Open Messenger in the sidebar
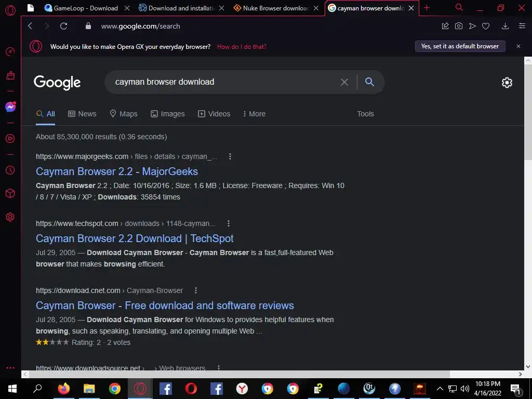Image resolution: width=532 pixels, height=399 pixels. (x=10, y=107)
